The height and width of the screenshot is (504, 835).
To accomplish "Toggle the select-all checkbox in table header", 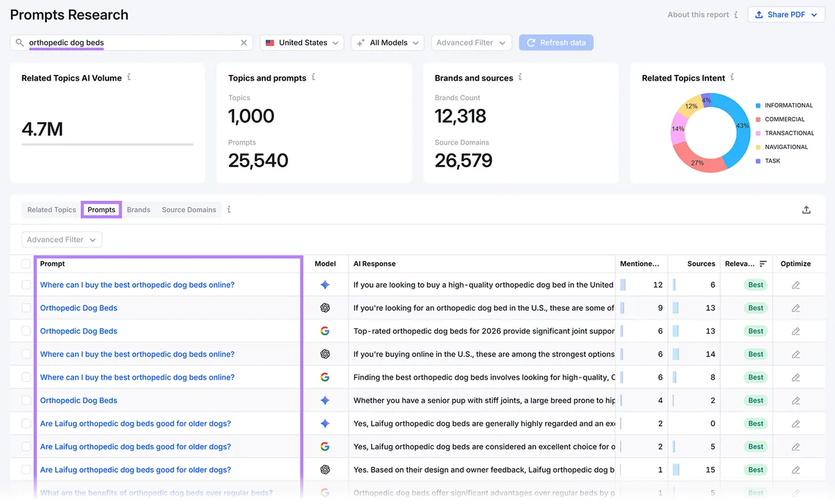I will tap(26, 264).
